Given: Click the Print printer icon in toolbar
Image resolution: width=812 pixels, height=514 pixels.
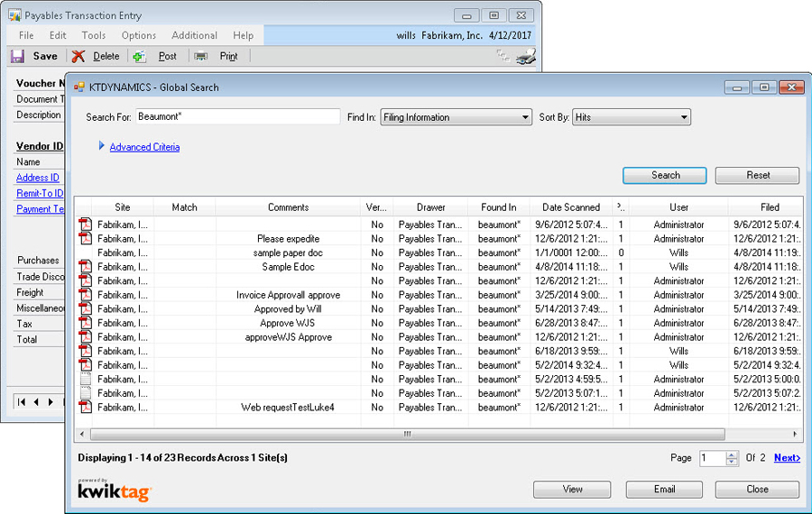Looking at the screenshot, I should (x=200, y=56).
